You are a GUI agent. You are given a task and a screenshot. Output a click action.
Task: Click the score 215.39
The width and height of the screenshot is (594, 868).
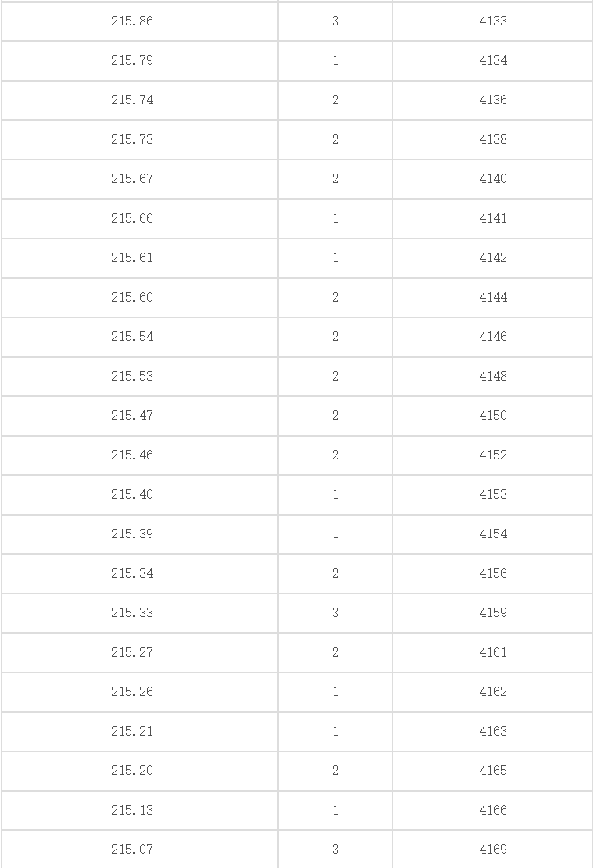click(132, 534)
